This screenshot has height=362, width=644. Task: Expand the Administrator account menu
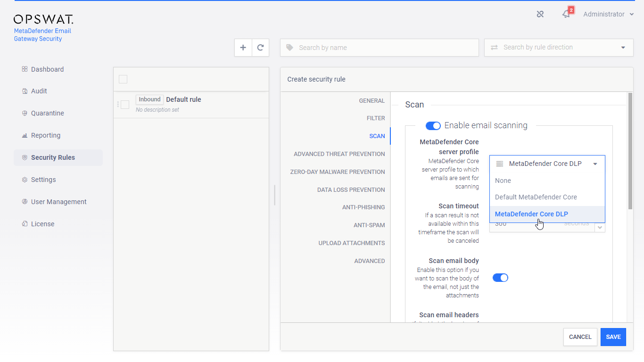point(608,14)
